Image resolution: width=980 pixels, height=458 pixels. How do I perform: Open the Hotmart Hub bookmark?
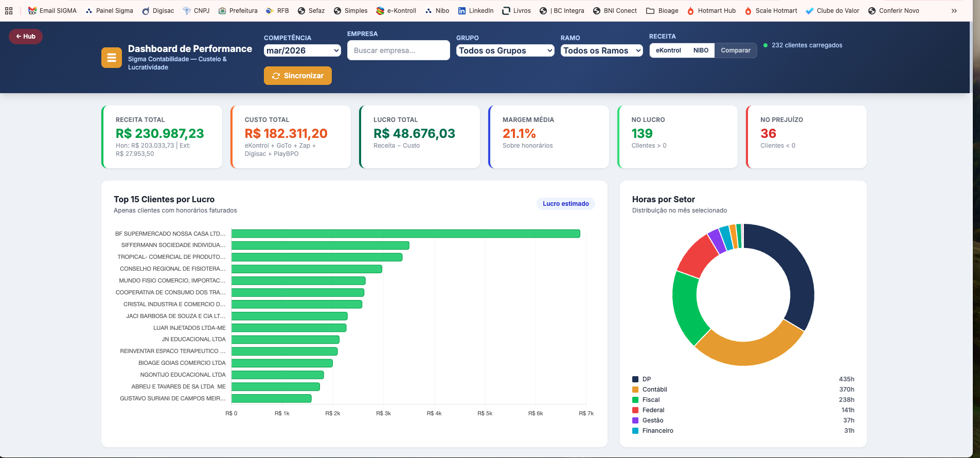pyautogui.click(x=711, y=11)
